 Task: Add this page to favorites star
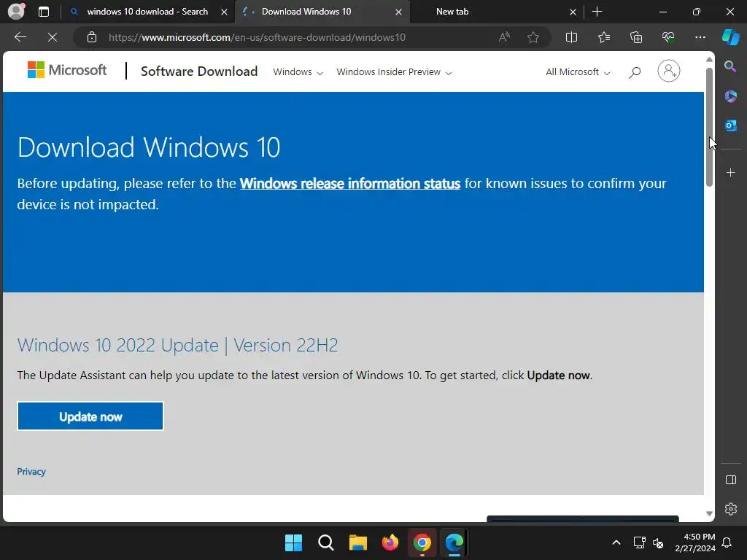click(533, 37)
